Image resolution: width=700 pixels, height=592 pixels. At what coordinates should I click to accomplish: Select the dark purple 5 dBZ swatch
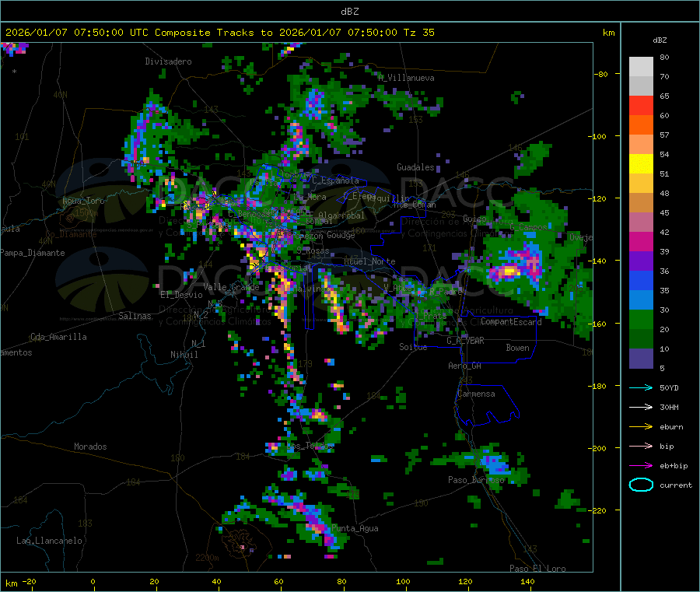click(641, 359)
